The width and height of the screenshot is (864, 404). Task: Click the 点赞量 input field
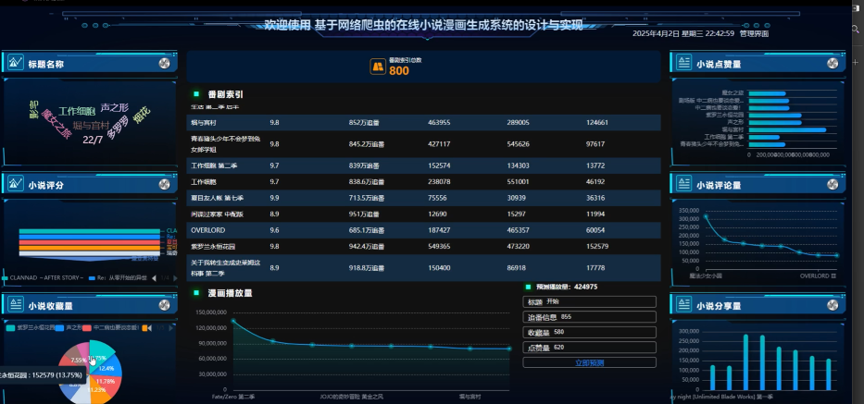(x=589, y=348)
